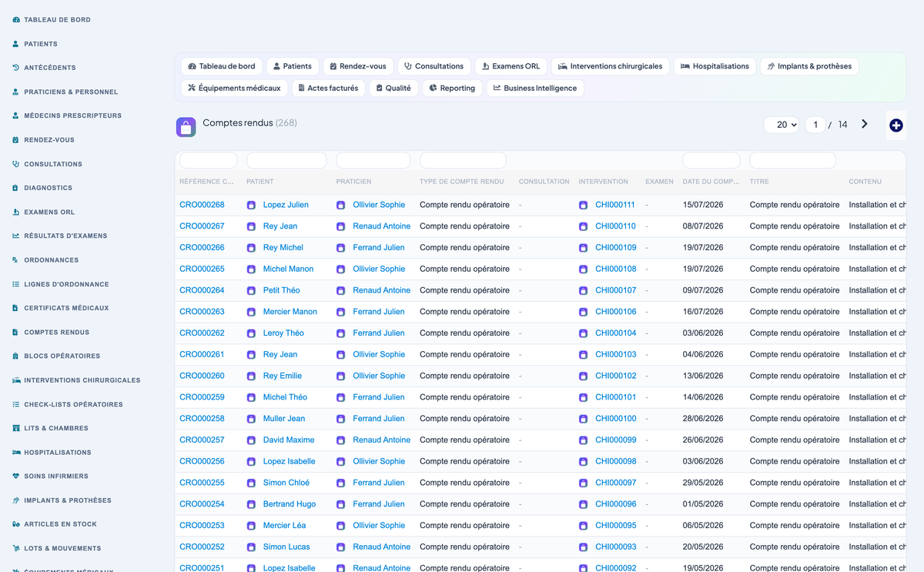Open the Interventions chirurgicales top tab
This screenshot has height=572, width=924.
pos(611,66)
